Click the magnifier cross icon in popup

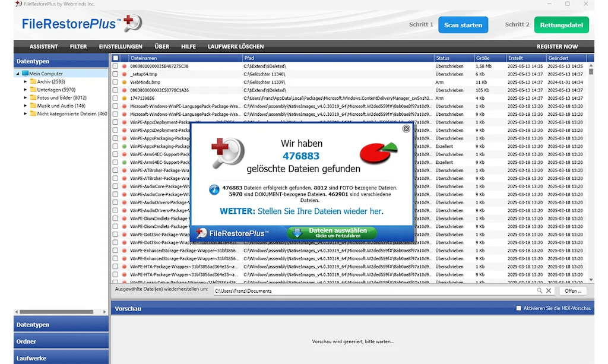(x=227, y=153)
